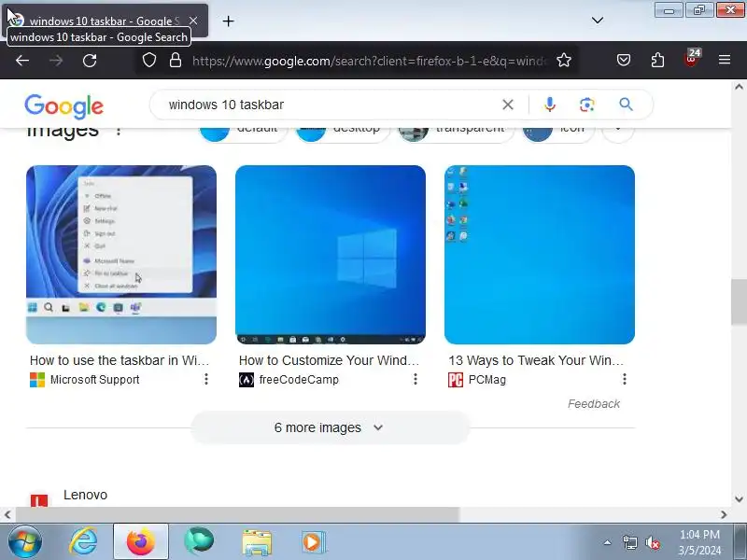Open Microsoft Support taskbar image thumbnail
Image resolution: width=747 pixels, height=560 pixels.
[x=121, y=255]
